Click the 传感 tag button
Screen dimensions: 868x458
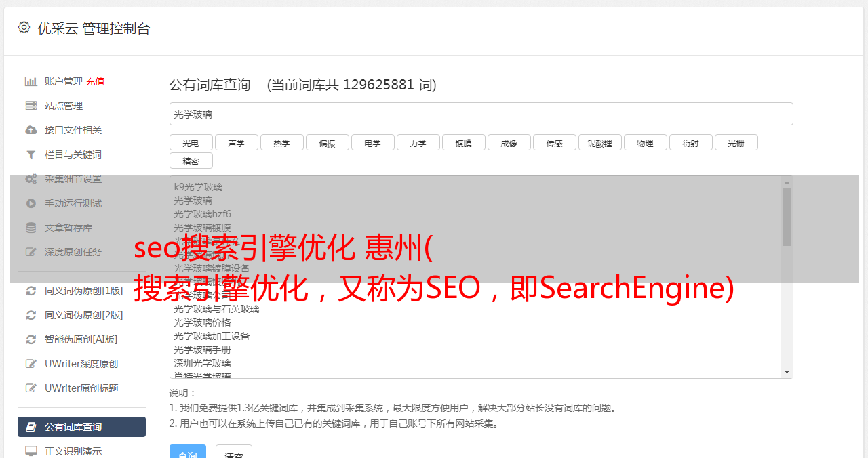point(555,142)
